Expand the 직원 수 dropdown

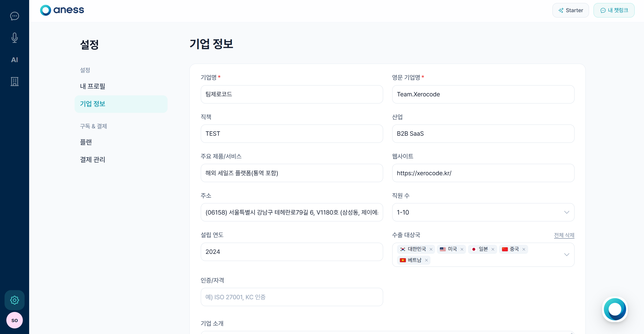pos(483,212)
